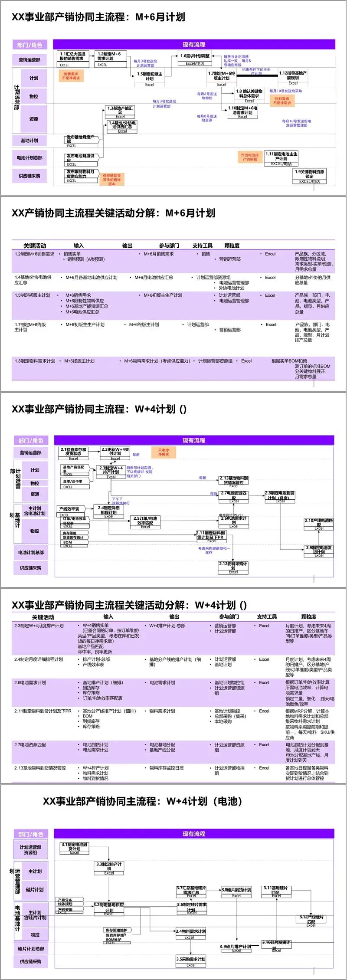Select box '3.1制定电池到货计划'
The width and height of the screenshot is (347, 980).
[75, 848]
